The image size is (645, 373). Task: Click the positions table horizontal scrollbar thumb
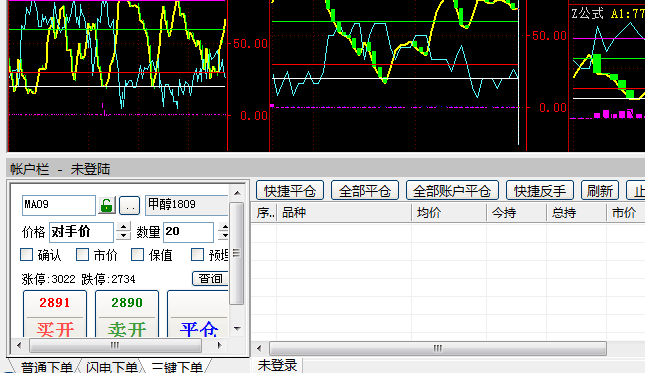pyautogui.click(x=438, y=348)
